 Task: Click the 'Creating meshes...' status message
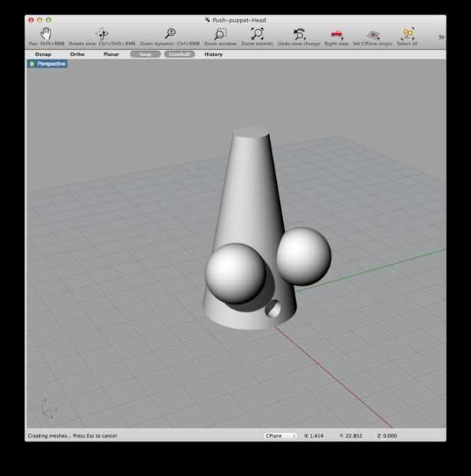tap(72, 435)
